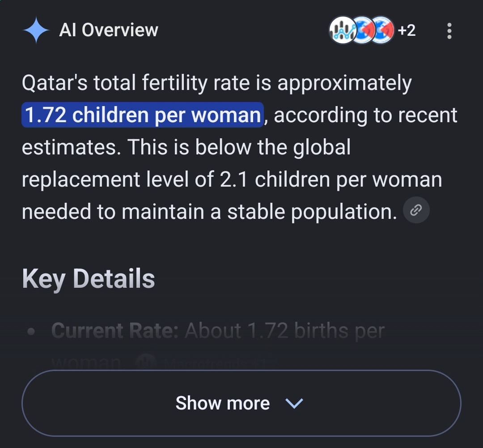Click the 'needed to maintain a stable' line
The height and width of the screenshot is (448, 483).
[x=153, y=212]
